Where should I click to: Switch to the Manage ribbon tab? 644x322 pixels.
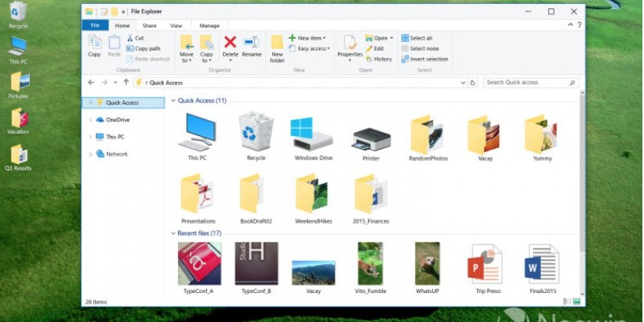coord(209,26)
